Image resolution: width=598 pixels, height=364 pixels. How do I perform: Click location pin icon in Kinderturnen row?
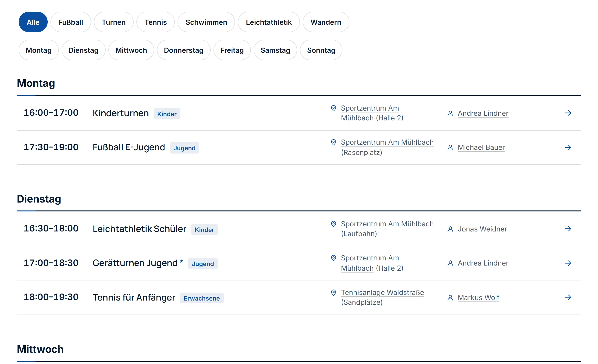coord(334,108)
